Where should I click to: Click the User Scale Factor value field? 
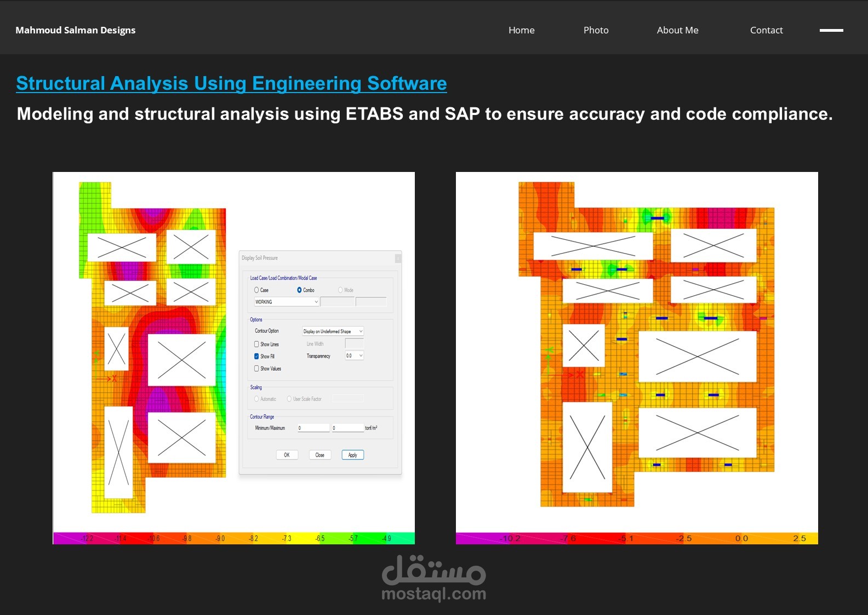(347, 399)
